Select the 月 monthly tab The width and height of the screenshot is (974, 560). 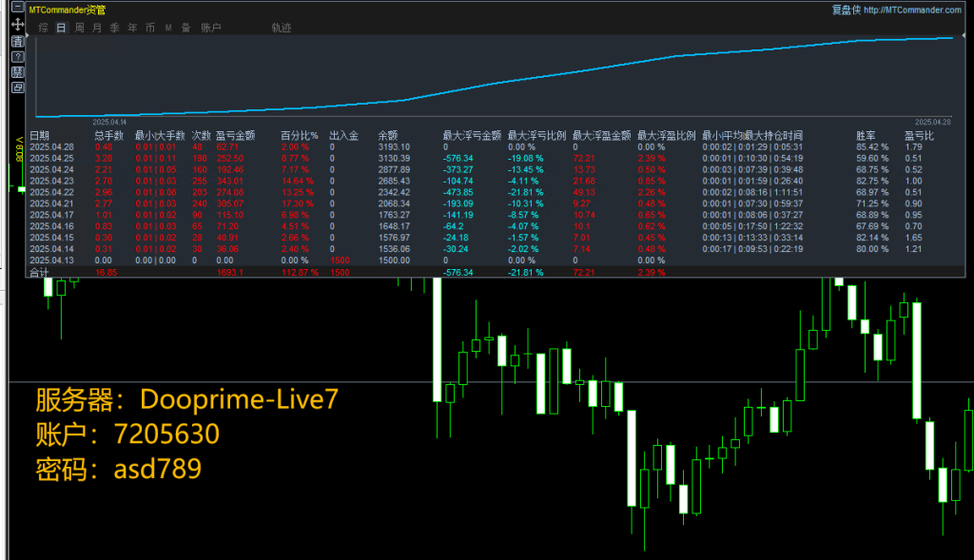[x=96, y=28]
